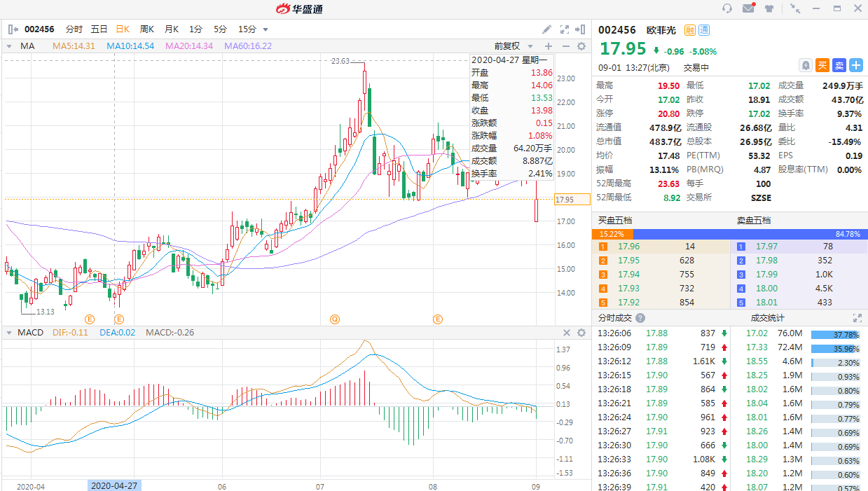Click the blue 84.78% sell ratio bar
The height and width of the screenshot is (491, 868).
point(750,234)
